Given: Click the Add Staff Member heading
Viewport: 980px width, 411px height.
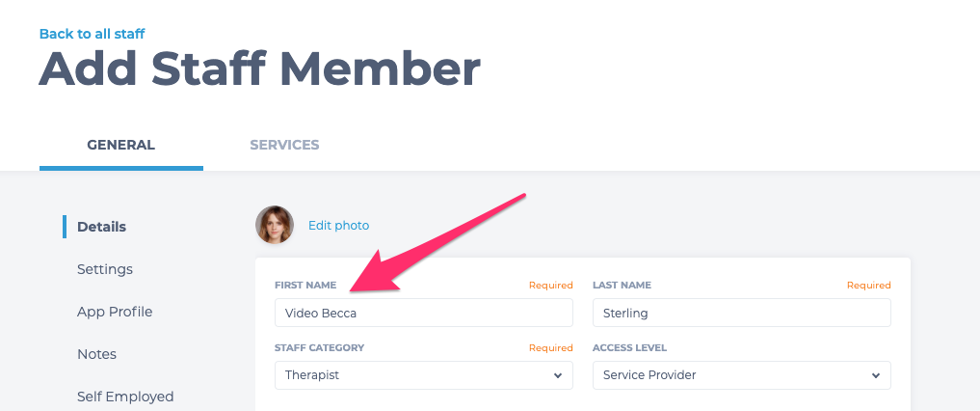Looking at the screenshot, I should (x=260, y=68).
